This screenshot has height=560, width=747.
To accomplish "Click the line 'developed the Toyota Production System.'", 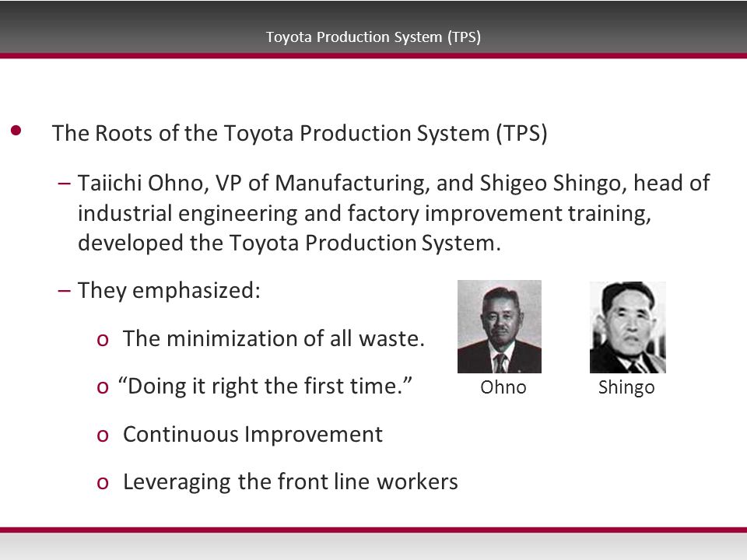I will point(289,243).
